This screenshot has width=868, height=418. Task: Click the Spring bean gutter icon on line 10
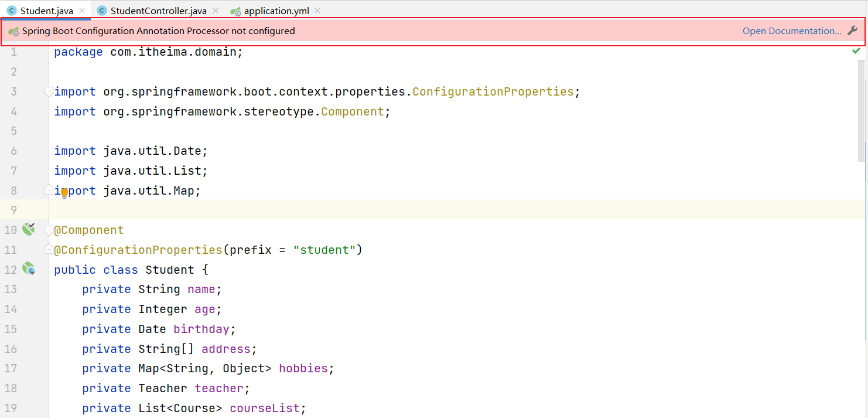pos(28,229)
